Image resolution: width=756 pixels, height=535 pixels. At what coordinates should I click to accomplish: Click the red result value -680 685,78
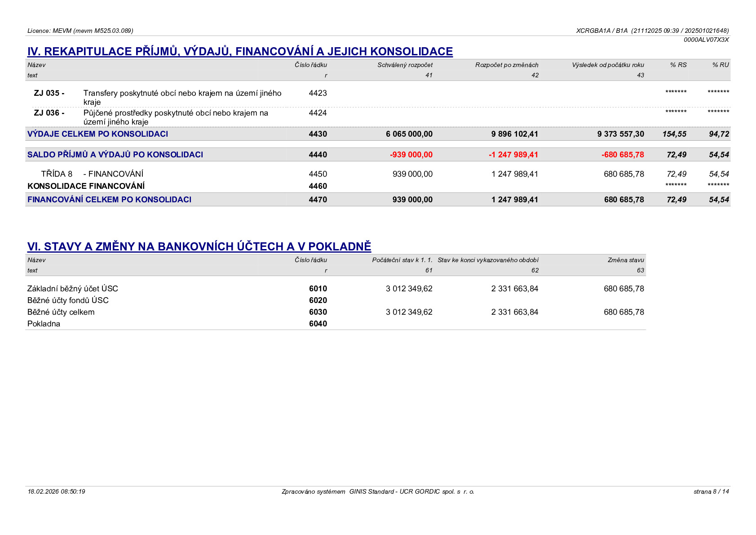(x=623, y=155)
